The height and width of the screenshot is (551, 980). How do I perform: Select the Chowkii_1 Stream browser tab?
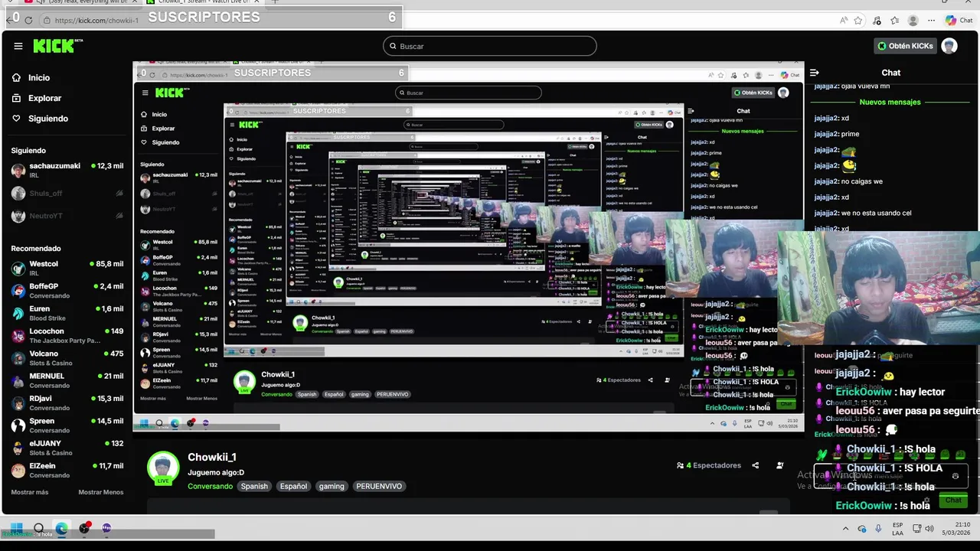[x=203, y=3]
